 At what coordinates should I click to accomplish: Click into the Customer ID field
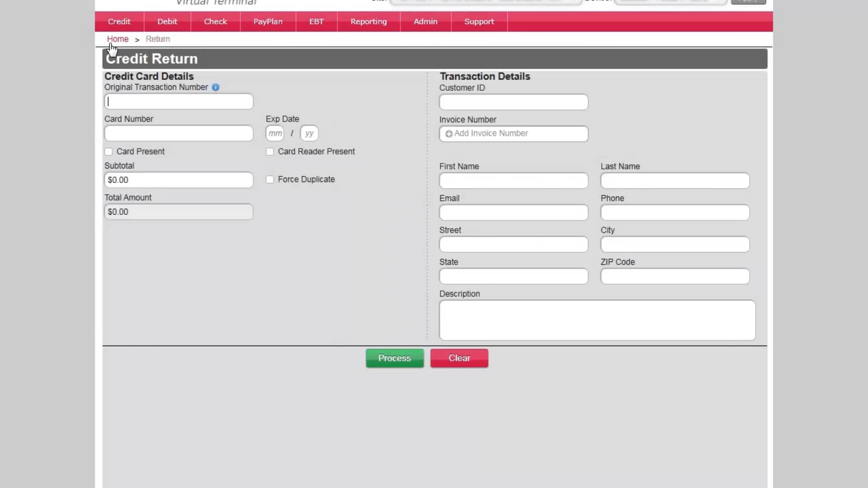click(514, 102)
